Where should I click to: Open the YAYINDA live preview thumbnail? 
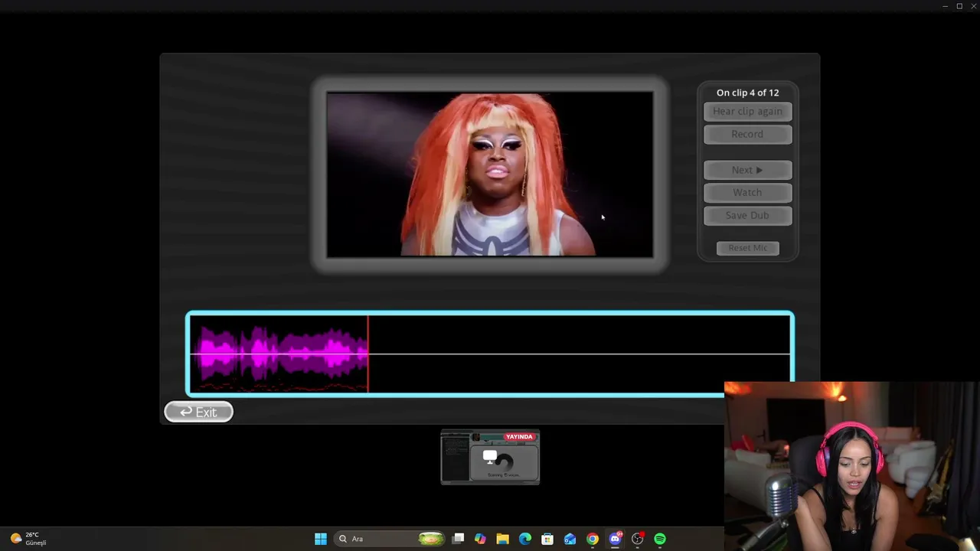point(490,457)
